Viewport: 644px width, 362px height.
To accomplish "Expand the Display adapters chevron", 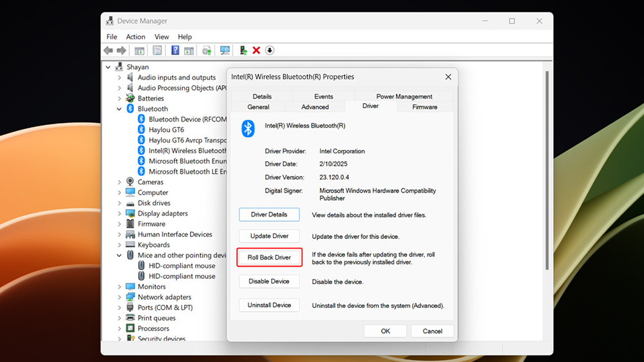I will (x=120, y=213).
